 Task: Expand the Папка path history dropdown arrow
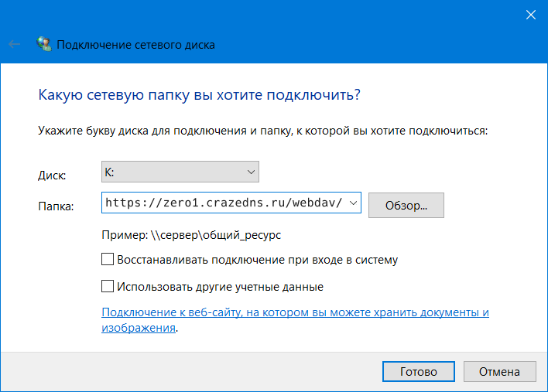(354, 203)
